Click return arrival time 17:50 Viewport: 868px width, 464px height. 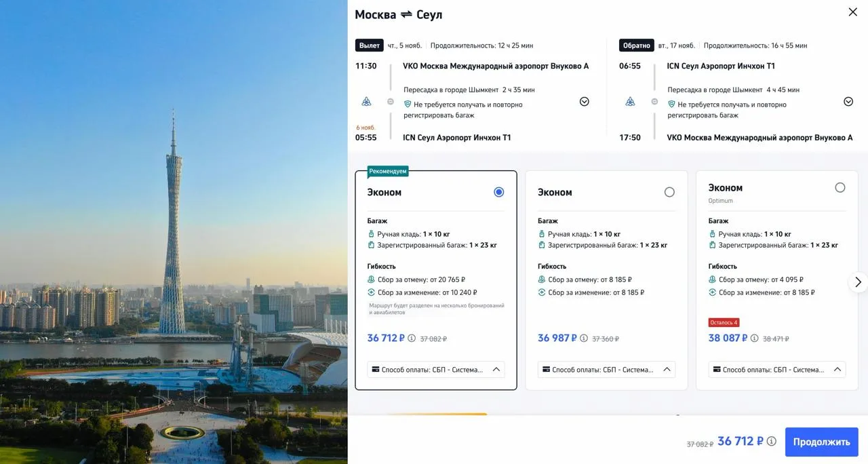pos(630,138)
